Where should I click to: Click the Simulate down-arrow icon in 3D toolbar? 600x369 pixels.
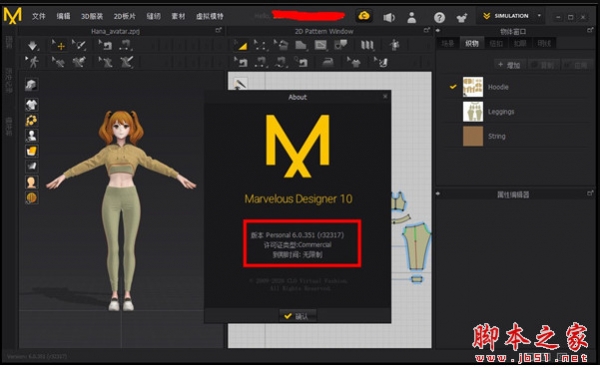(x=33, y=46)
